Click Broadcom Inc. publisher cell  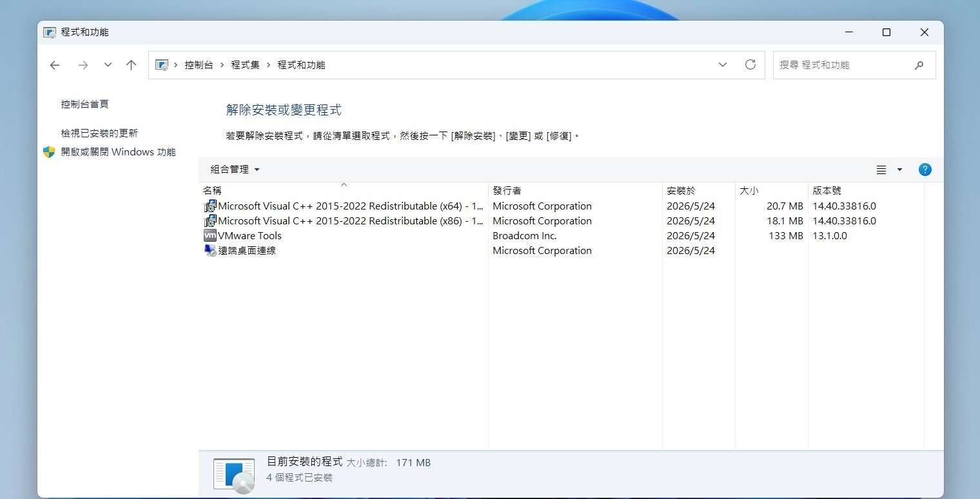[x=524, y=236]
